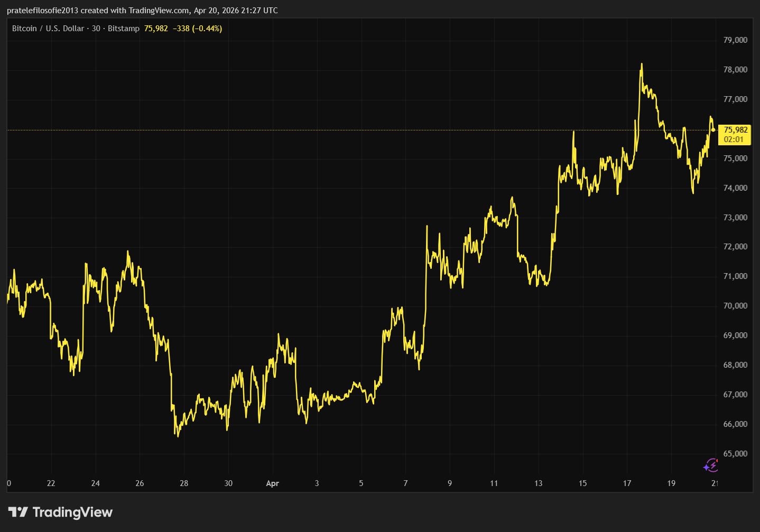
Task: Click the 02:01 bar countdown timer
Action: point(734,139)
